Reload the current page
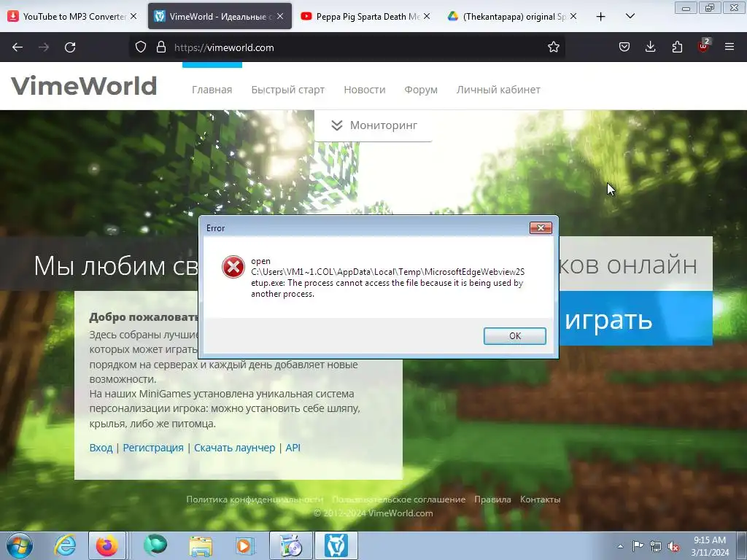Screen dimensions: 747x560 point(70,47)
